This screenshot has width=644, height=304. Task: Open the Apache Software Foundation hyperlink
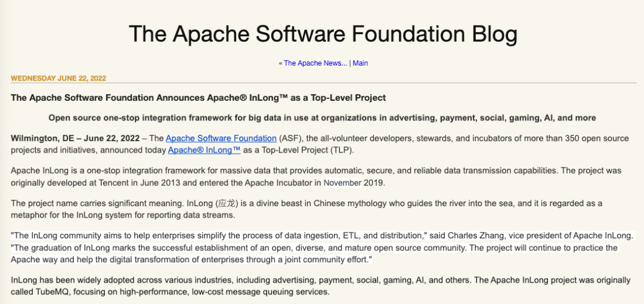point(221,138)
